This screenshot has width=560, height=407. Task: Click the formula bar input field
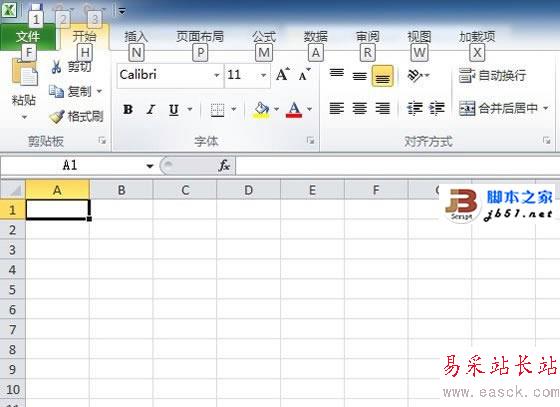pos(397,166)
